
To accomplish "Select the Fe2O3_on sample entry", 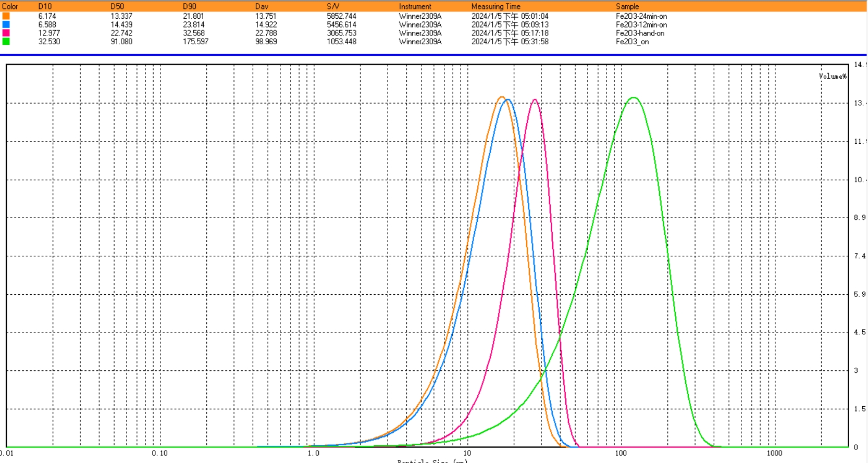I will tap(632, 42).
